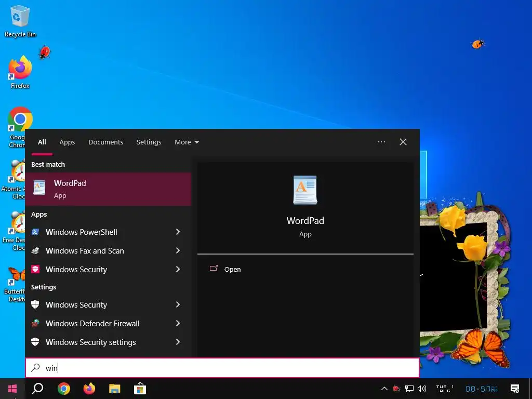Open the Recycle Bin desktop icon
This screenshot has width=532, height=399.
20,21
